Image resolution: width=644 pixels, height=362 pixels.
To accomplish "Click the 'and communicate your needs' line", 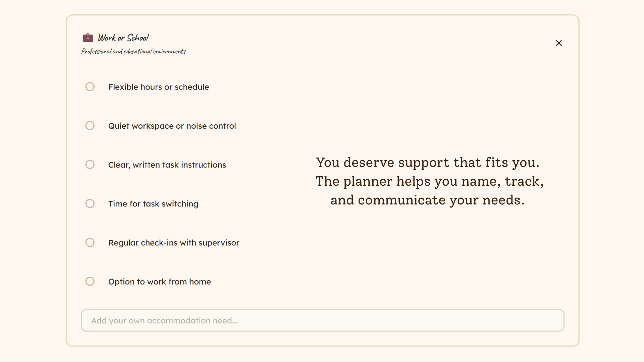I will click(428, 200).
